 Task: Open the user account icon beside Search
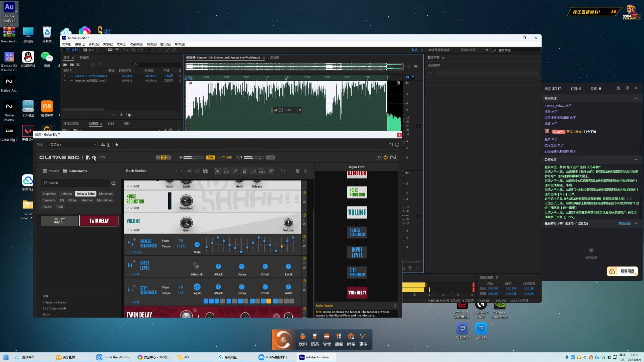click(x=114, y=183)
